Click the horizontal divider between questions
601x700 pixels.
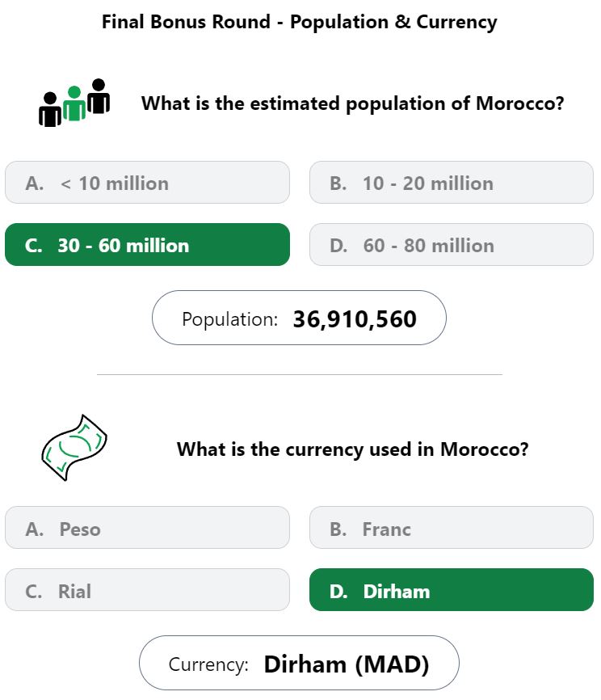pyautogui.click(x=300, y=374)
